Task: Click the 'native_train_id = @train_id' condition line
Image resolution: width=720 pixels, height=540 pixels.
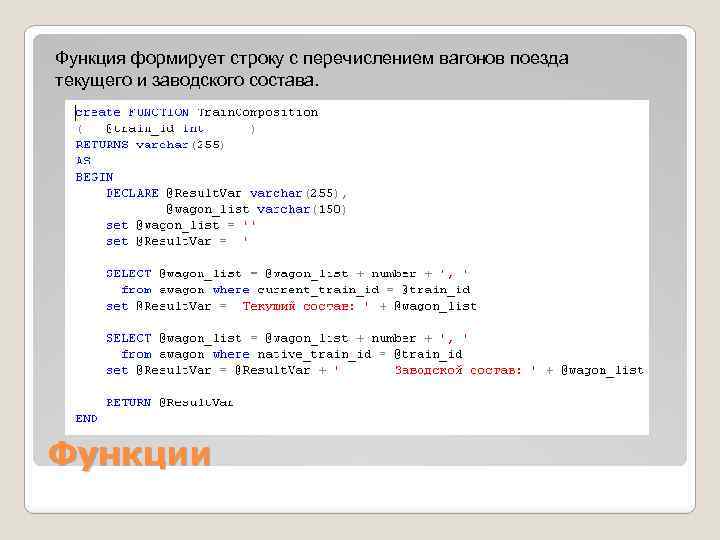Action: click(x=292, y=354)
